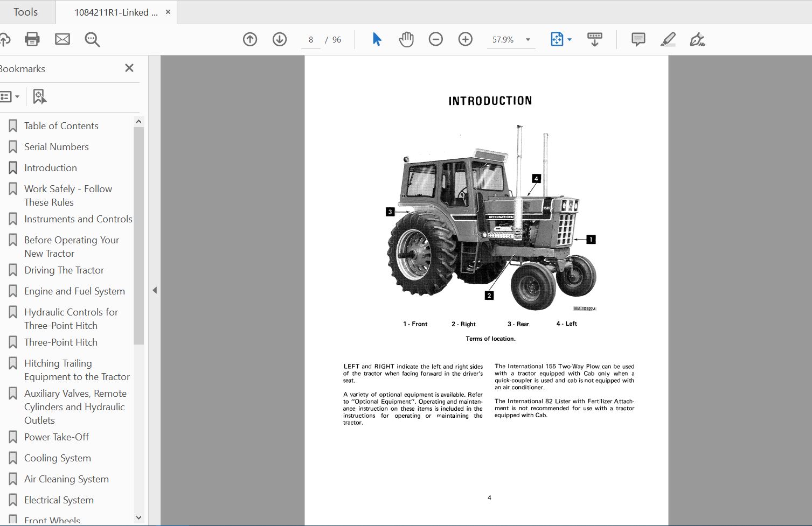Collapse the navigation pane with side arrow

[x=154, y=290]
